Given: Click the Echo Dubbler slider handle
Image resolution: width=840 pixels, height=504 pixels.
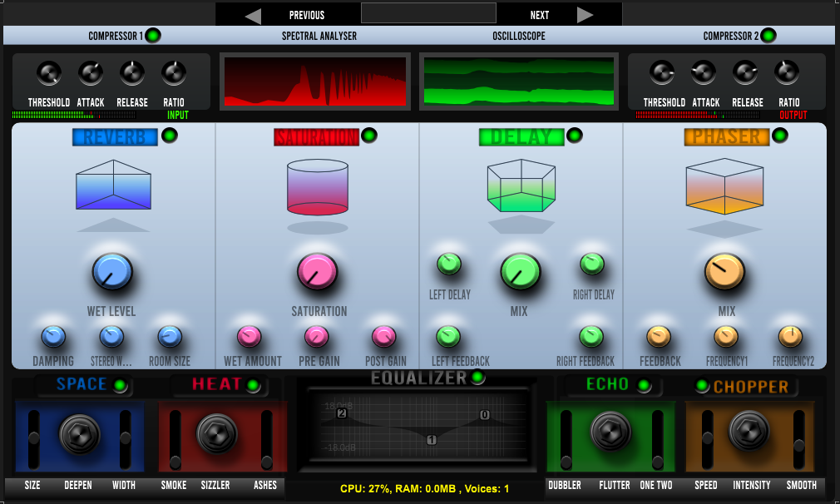Looking at the screenshot, I should point(566,462).
